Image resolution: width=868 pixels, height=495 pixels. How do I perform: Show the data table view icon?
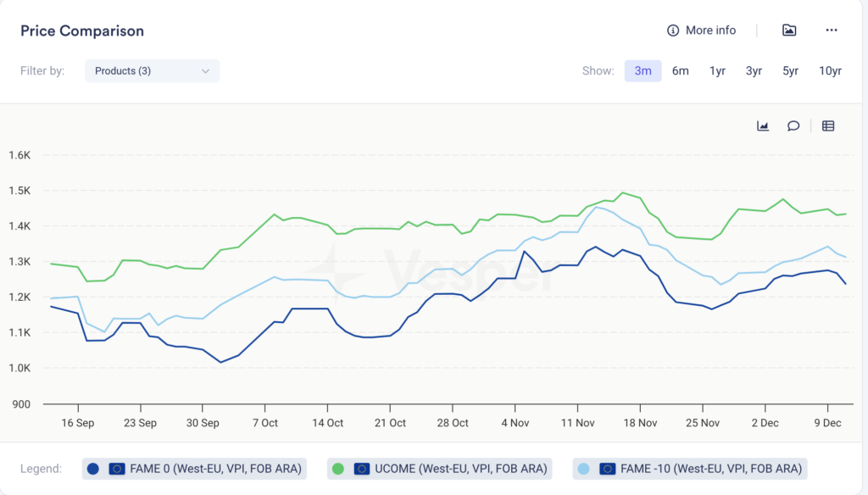tap(828, 126)
